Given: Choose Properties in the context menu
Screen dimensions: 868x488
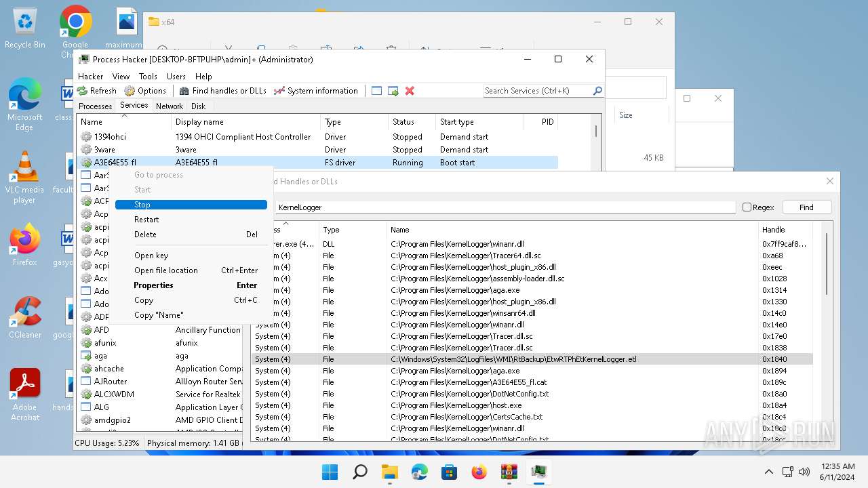Looking at the screenshot, I should click(x=191, y=285).
